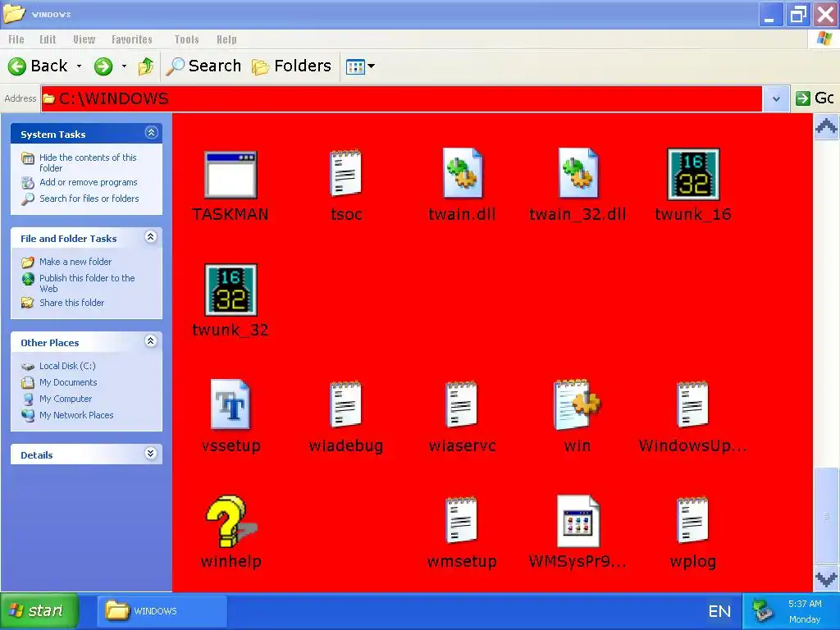Select the win configuration file icon
This screenshot has height=630, width=840.
[577, 404]
